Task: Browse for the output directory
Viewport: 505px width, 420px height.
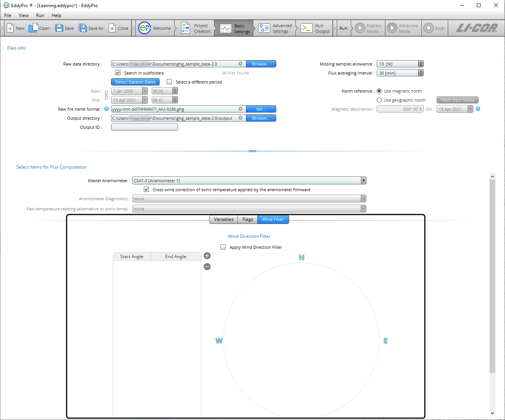Action: click(261, 118)
